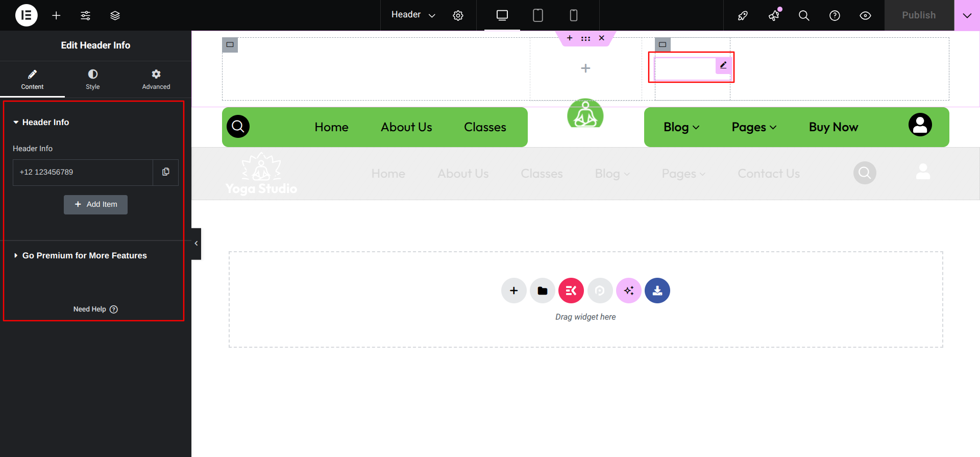
Task: Add new section with gray plus button
Action: tap(514, 291)
